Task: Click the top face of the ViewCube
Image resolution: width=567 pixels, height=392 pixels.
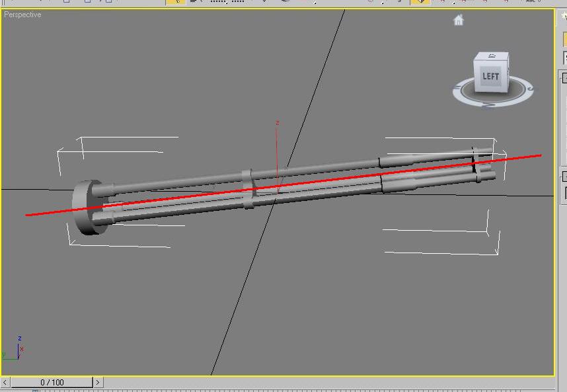Action: pyautogui.click(x=492, y=56)
